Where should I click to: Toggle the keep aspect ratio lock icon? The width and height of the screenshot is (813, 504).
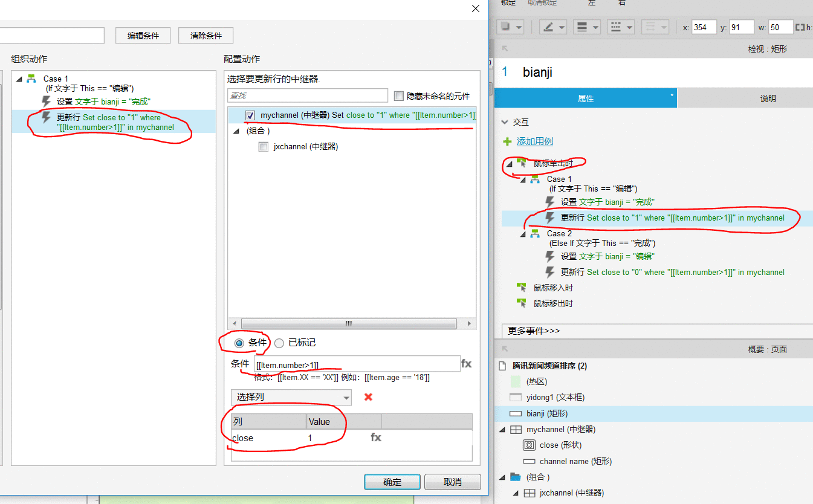pyautogui.click(x=800, y=27)
